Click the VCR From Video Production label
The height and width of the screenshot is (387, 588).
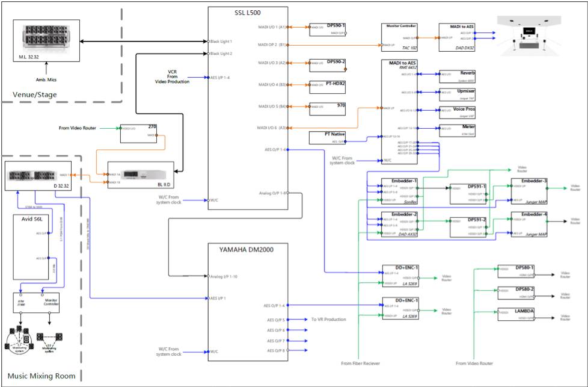pos(172,76)
